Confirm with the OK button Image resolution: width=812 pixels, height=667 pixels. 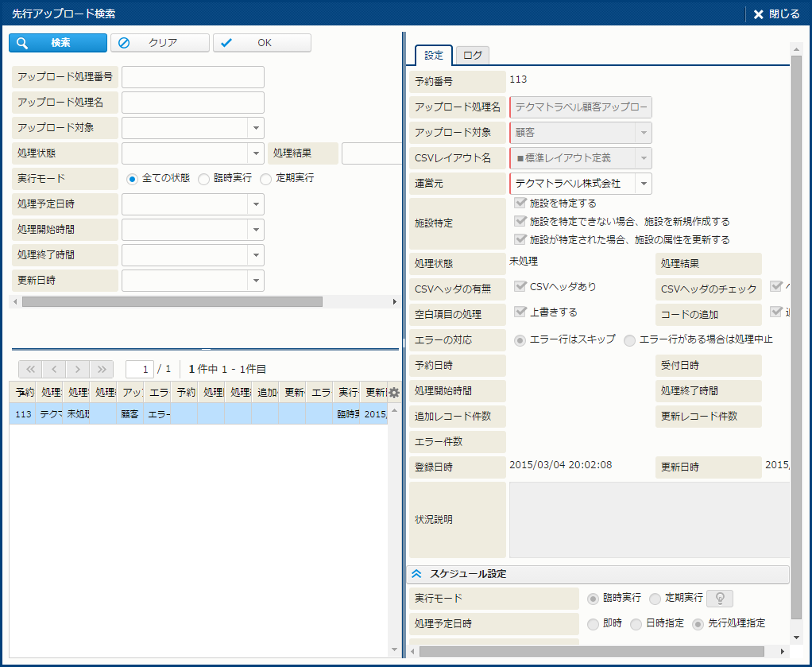(261, 43)
